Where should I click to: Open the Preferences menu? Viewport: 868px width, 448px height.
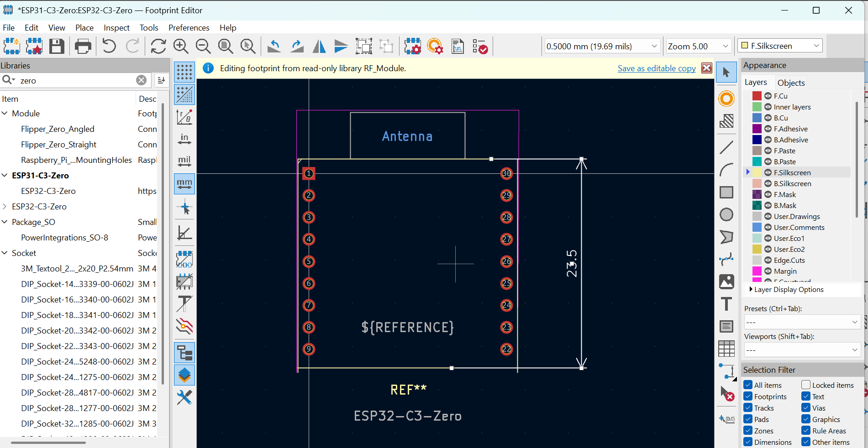click(x=189, y=27)
